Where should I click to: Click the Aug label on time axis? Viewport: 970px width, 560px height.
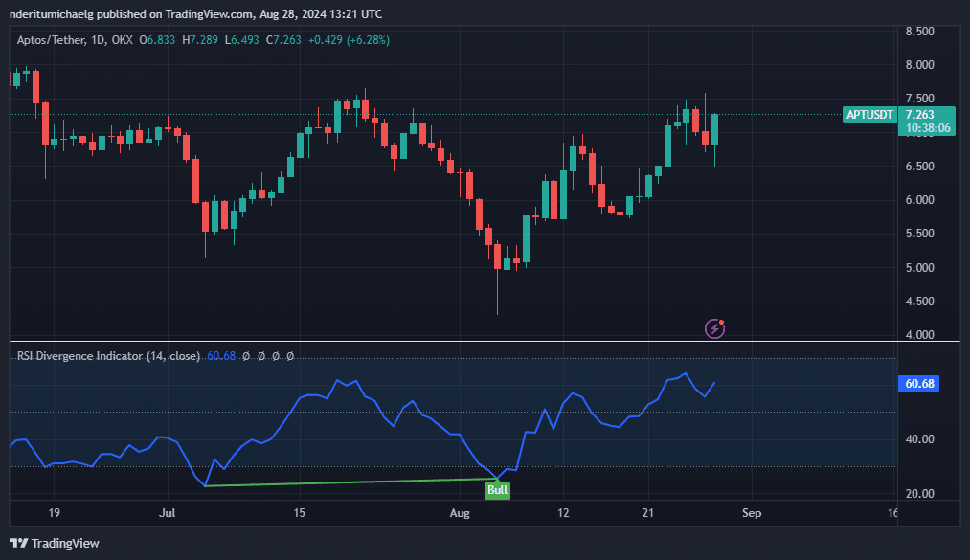click(460, 513)
